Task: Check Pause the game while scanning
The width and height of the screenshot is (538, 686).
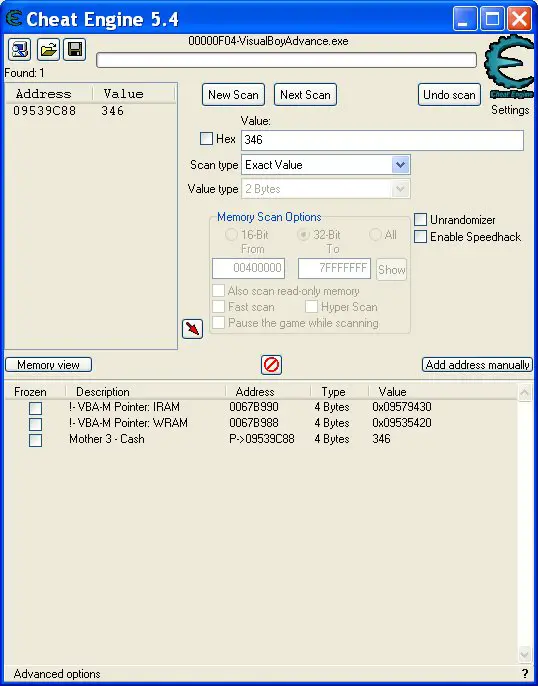Action: pyautogui.click(x=218, y=323)
